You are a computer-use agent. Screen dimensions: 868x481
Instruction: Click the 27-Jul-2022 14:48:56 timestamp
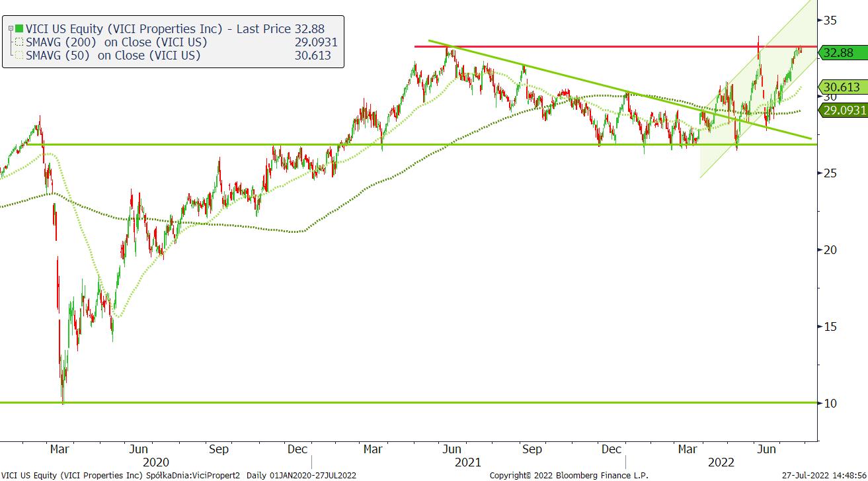824,476
